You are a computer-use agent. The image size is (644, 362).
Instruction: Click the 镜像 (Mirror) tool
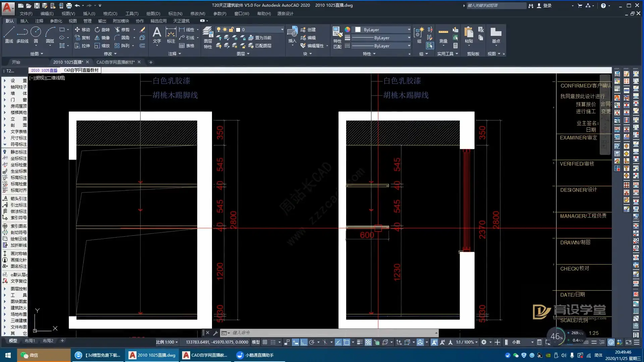[x=102, y=38]
